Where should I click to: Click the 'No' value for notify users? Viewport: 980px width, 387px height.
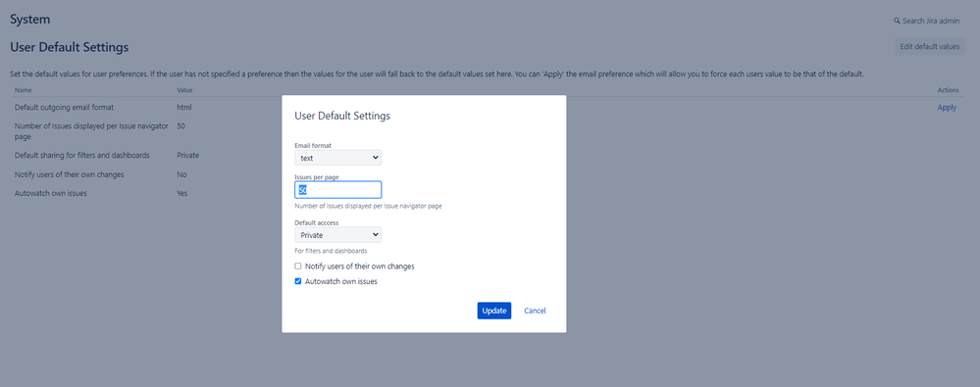coord(181,174)
